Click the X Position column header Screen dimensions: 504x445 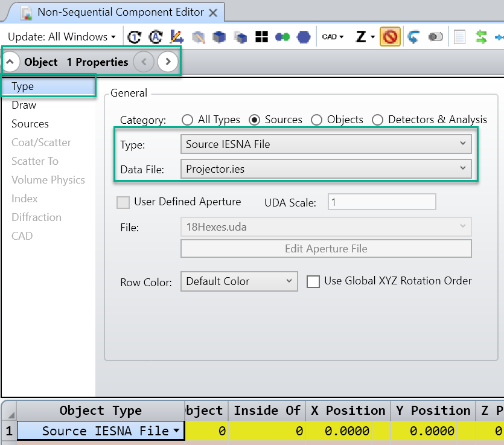348,411
